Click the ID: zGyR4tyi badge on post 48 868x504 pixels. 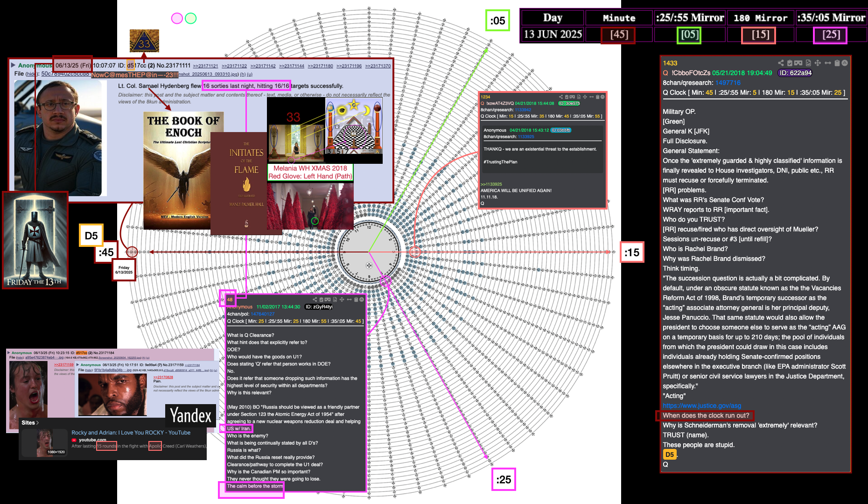(319, 307)
